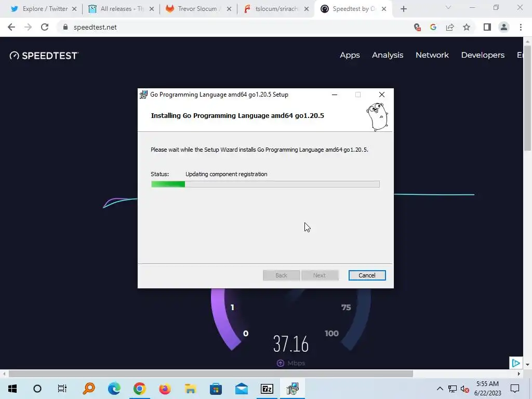Open the Windows Start menu

coord(12,389)
